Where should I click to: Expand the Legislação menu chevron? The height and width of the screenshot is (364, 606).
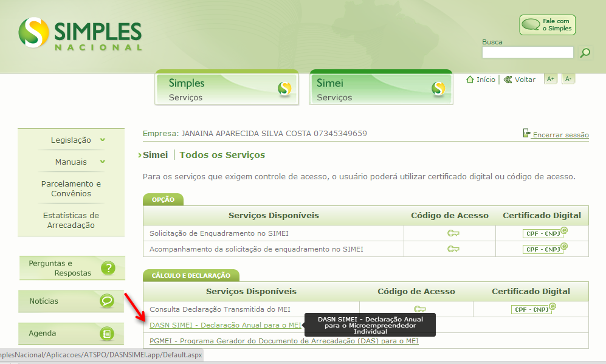pyautogui.click(x=102, y=140)
